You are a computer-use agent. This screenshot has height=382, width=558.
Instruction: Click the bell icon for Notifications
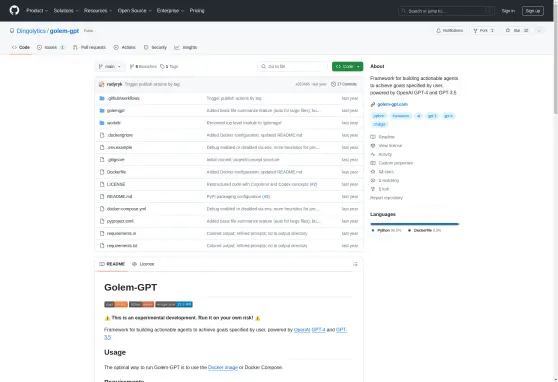(438, 31)
